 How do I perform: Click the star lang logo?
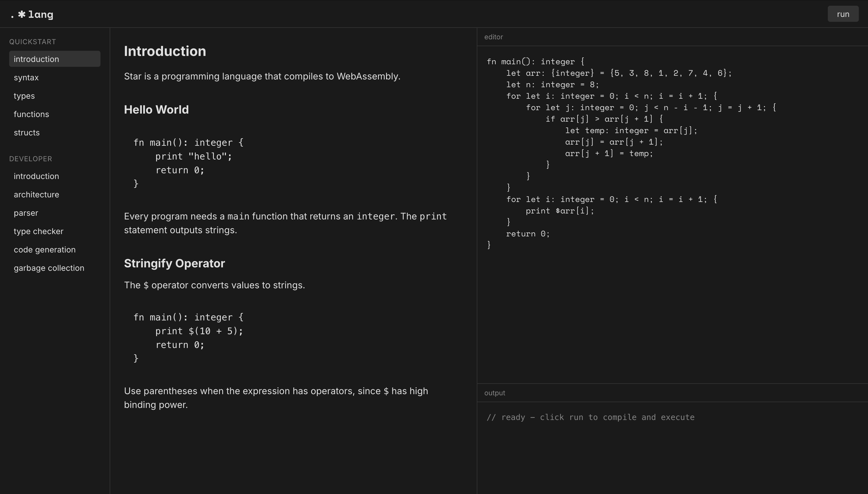32,15
